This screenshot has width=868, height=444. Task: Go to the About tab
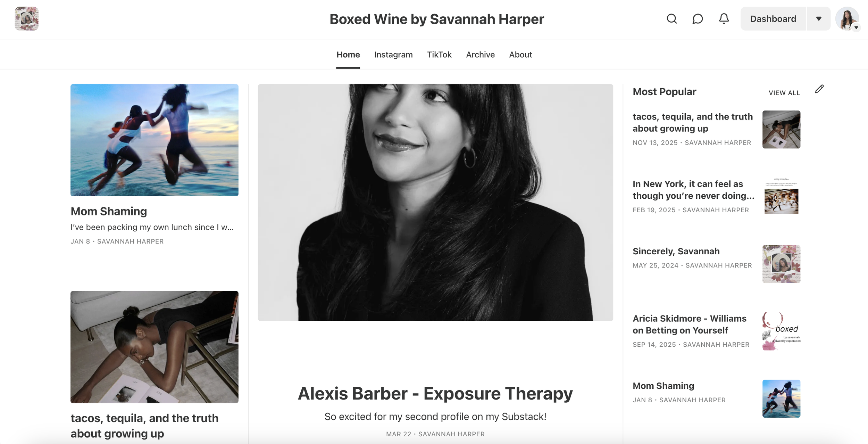pyautogui.click(x=520, y=55)
